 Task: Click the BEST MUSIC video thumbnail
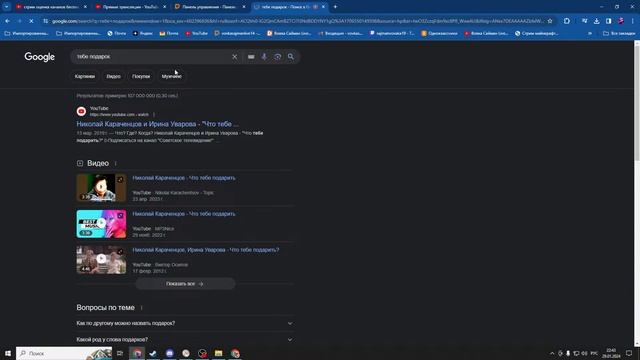pyautogui.click(x=101, y=224)
